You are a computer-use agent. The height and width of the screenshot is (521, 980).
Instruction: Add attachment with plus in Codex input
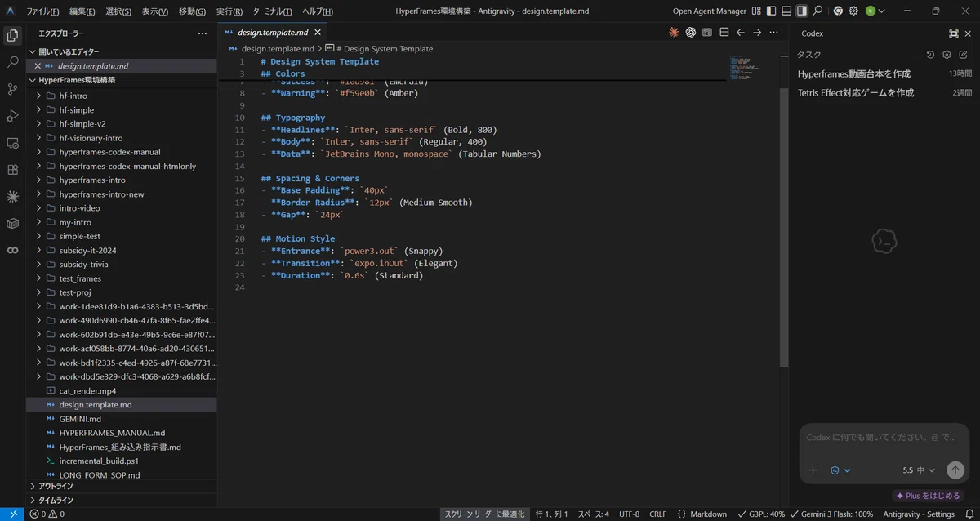tap(813, 470)
